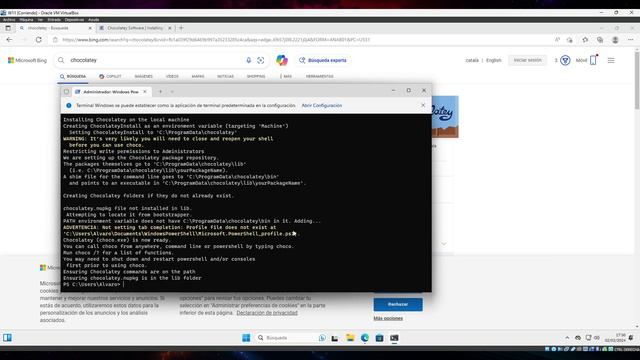The image size is (640, 360).
Task: Open new Edge tab with plus icon
Action: click(x=181, y=28)
